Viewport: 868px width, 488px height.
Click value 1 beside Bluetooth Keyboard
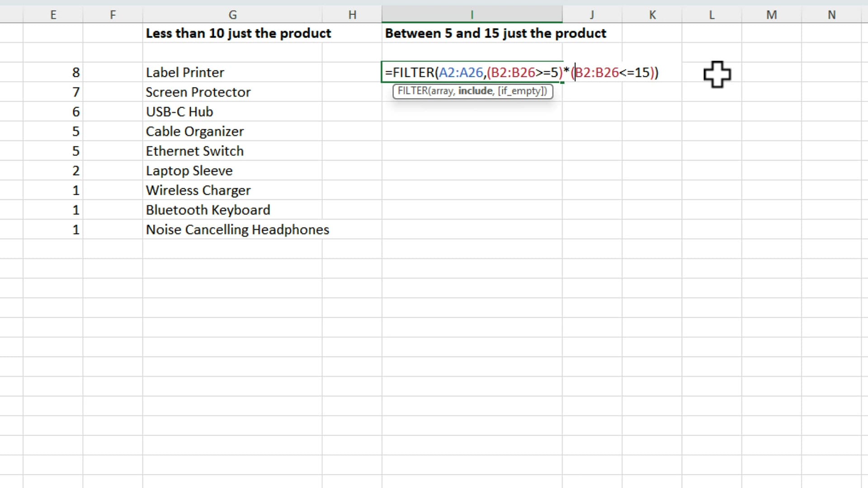pyautogui.click(x=53, y=210)
